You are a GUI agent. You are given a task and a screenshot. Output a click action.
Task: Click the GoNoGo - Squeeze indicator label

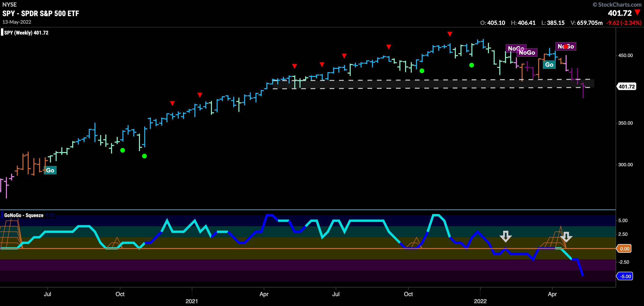click(x=24, y=215)
